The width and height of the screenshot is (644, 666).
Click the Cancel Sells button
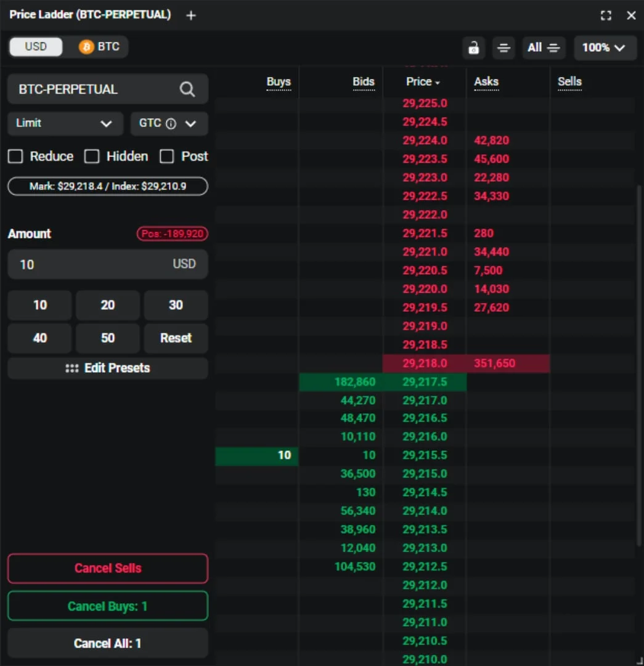coord(108,568)
